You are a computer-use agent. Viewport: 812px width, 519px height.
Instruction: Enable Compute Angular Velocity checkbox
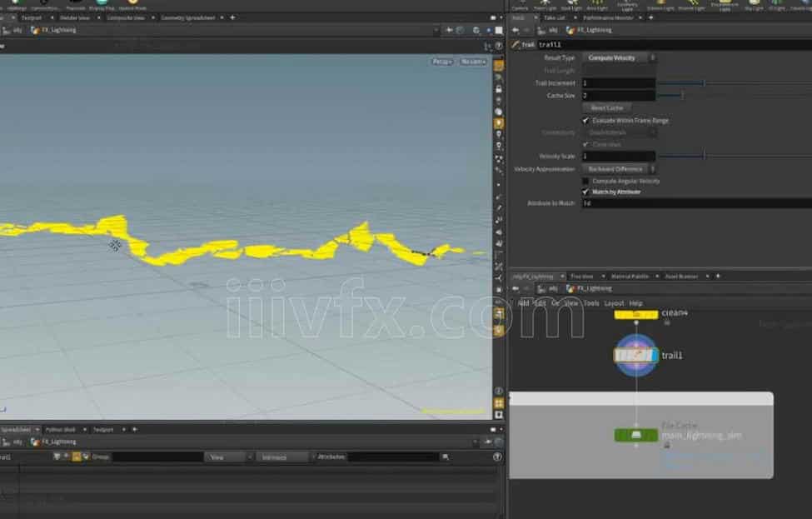tap(585, 182)
